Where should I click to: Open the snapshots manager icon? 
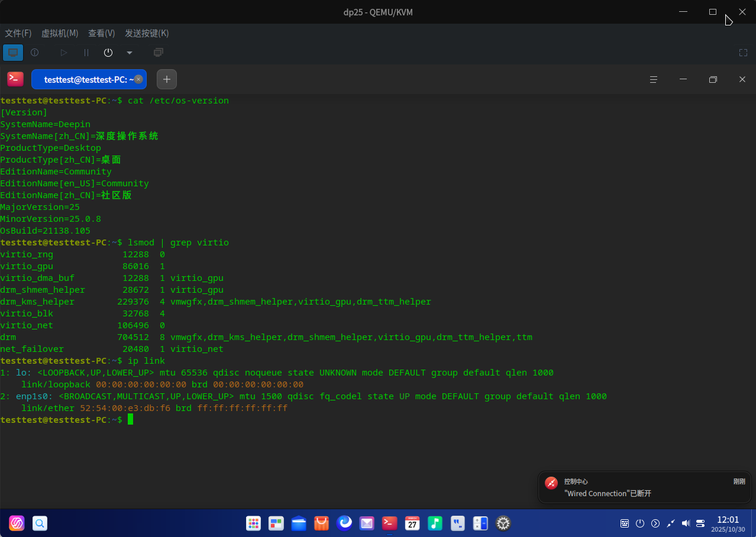pyautogui.click(x=158, y=53)
